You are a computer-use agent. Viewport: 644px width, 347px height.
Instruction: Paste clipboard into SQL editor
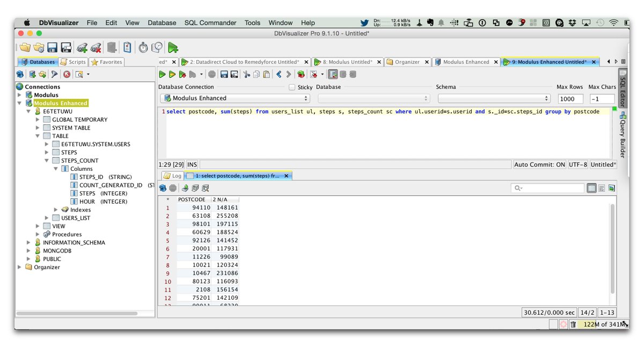(267, 74)
